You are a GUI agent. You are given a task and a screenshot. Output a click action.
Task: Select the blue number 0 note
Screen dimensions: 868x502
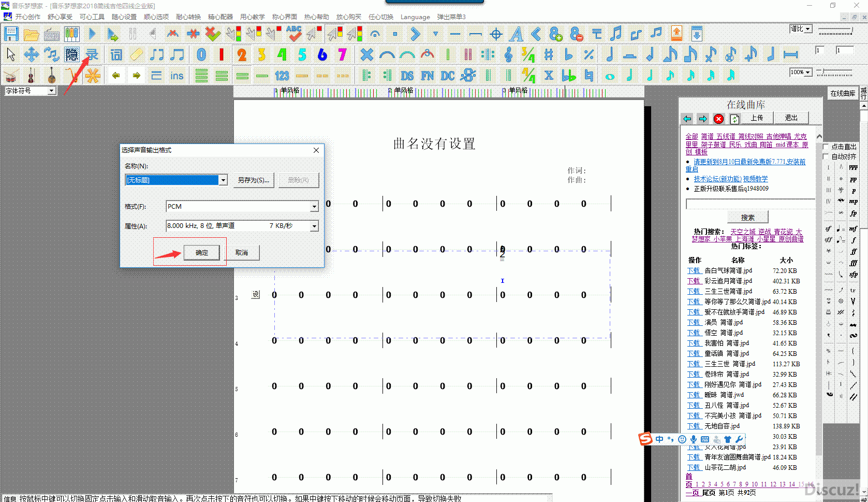tap(201, 54)
